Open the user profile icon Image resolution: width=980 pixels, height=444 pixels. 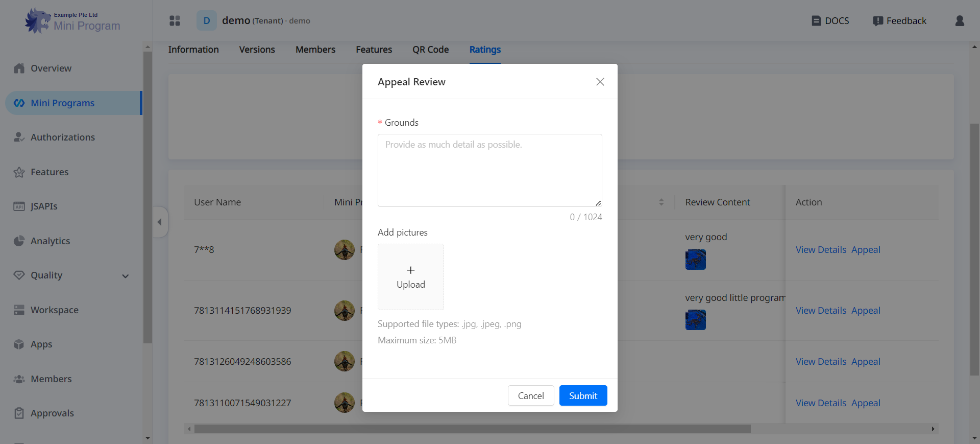click(x=960, y=20)
